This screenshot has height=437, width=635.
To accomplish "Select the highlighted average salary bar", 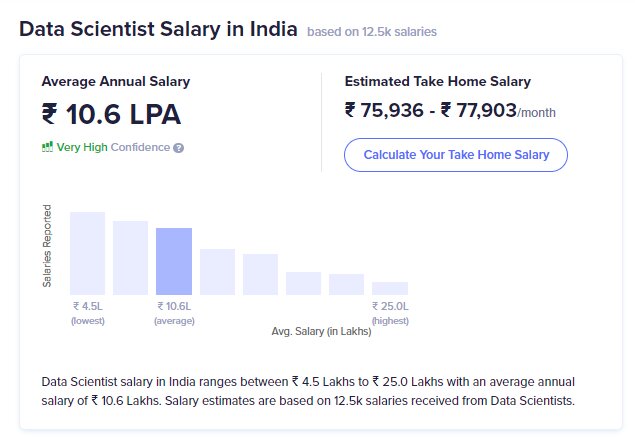I will tap(174, 261).
